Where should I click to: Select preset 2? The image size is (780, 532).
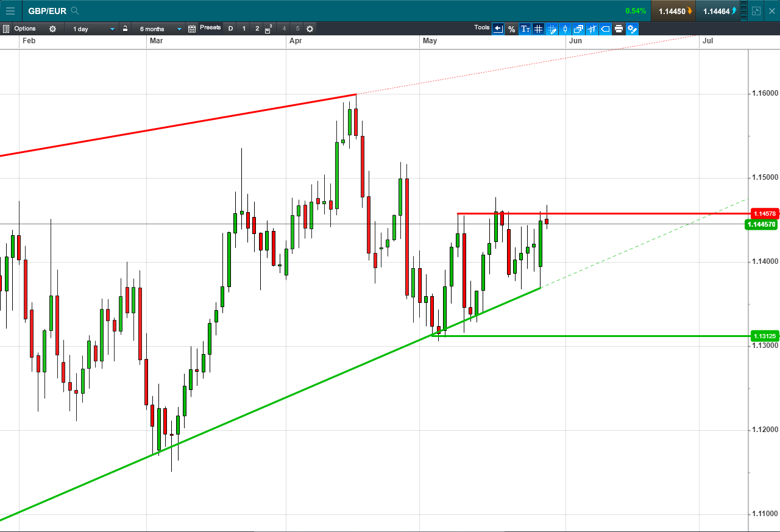[x=257, y=29]
